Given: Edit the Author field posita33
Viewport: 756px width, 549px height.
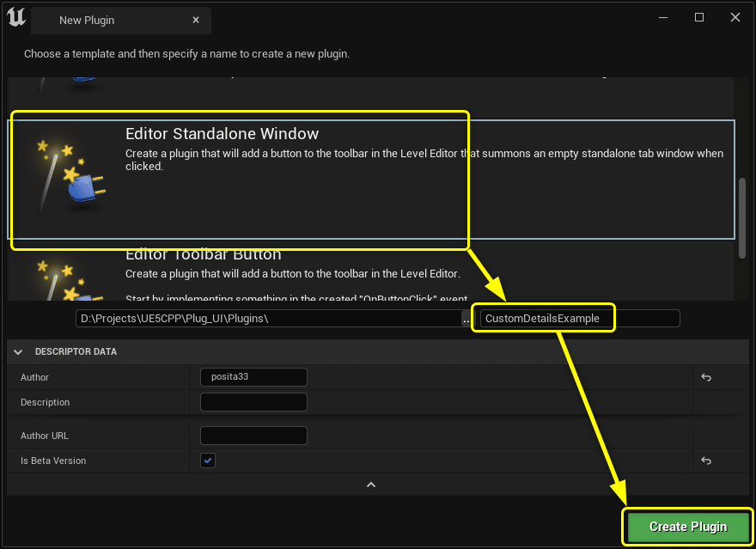Looking at the screenshot, I should coord(253,377).
